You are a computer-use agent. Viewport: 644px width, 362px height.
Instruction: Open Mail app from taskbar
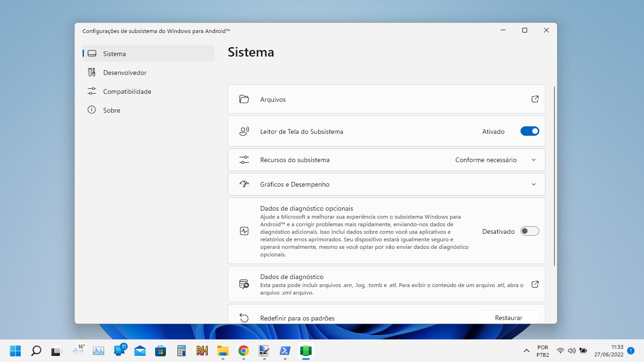[140, 351]
